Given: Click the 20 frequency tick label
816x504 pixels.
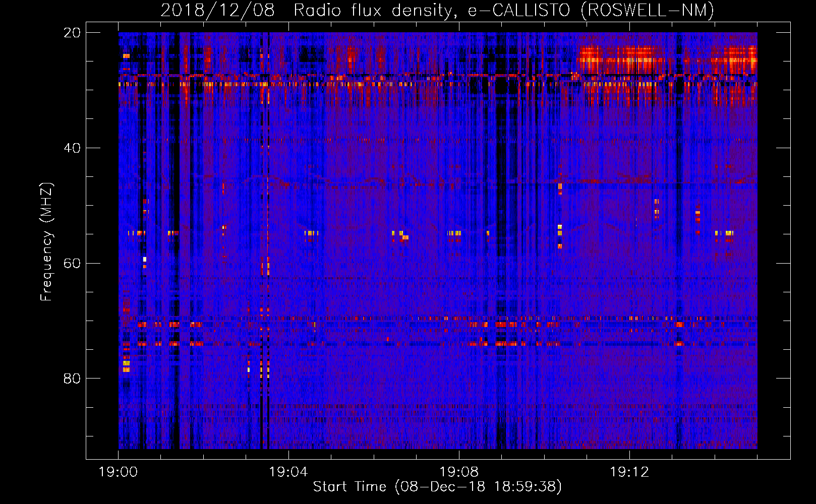Looking at the screenshot, I should point(72,33).
